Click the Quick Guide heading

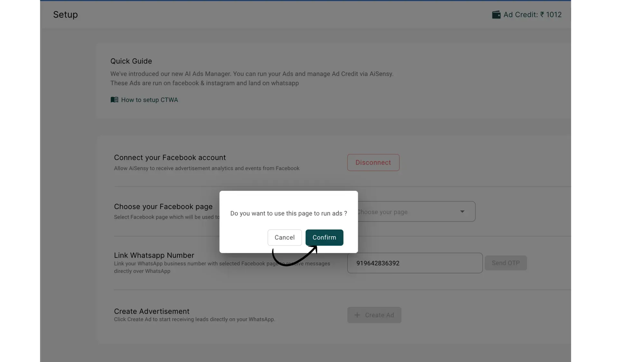point(131,61)
